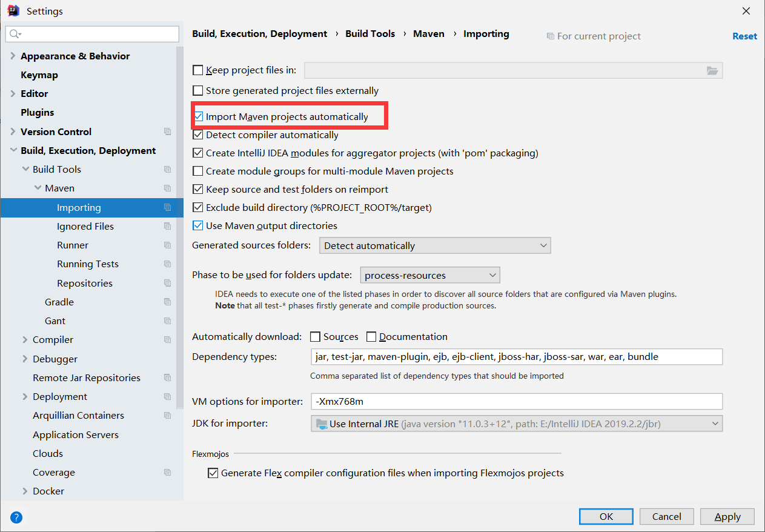
Task: Click the project-level icon beside Version Control
Action: 168,131
